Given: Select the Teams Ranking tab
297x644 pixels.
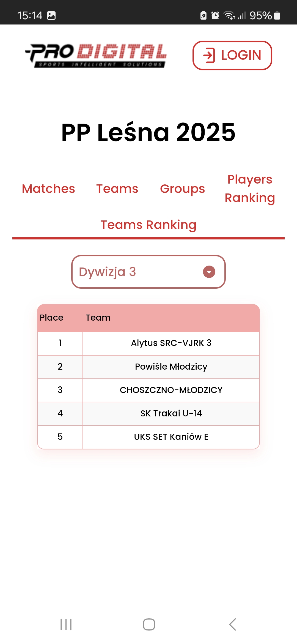Looking at the screenshot, I should pos(148,225).
